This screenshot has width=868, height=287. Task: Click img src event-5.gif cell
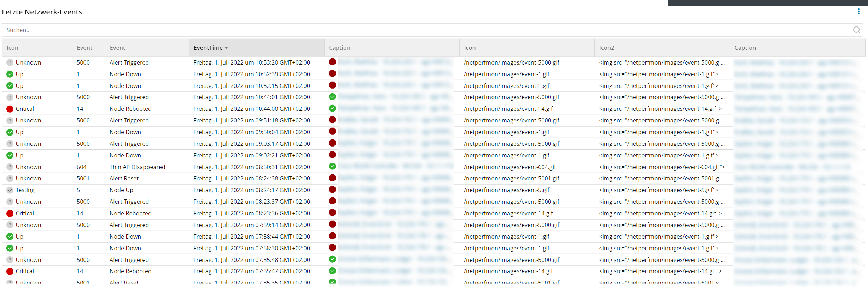click(659, 190)
